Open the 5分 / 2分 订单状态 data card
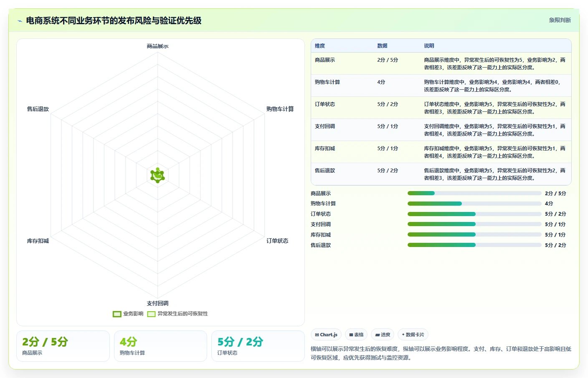The height and width of the screenshot is (378, 588). pyautogui.click(x=258, y=346)
